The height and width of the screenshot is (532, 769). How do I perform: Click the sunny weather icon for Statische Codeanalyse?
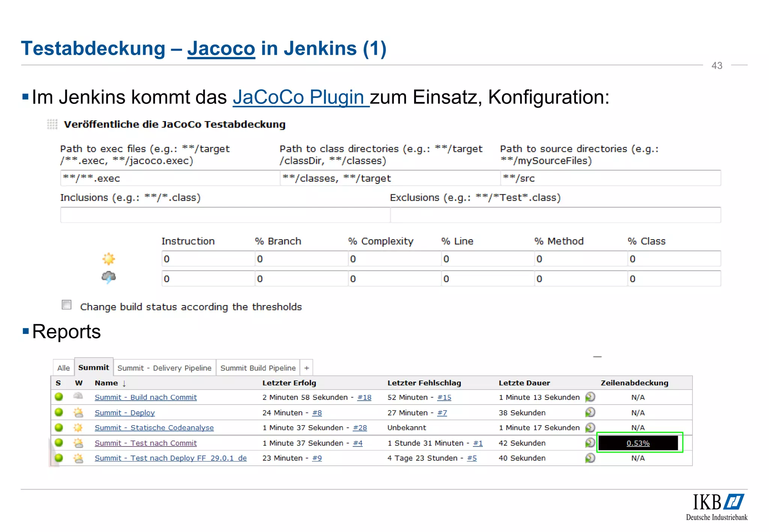coord(78,427)
